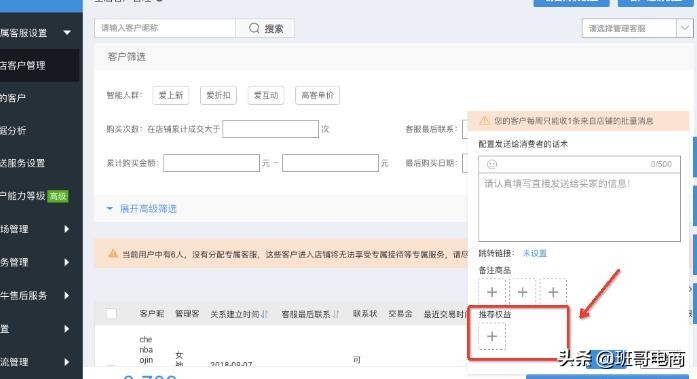Select 高客单价 smart crowd filter
Viewport: 697px width, 379px height.
click(317, 95)
